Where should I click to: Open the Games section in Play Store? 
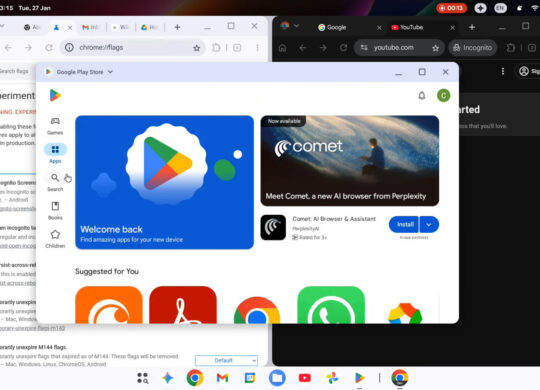point(55,126)
